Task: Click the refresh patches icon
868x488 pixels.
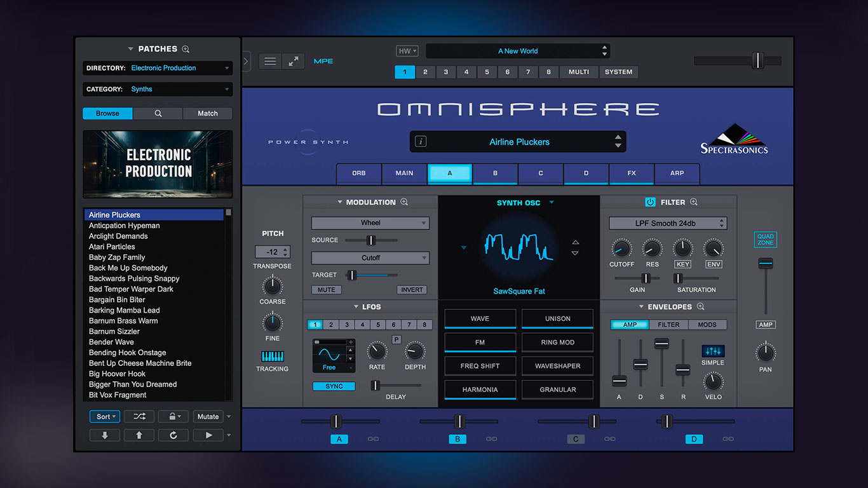Action: (x=173, y=435)
